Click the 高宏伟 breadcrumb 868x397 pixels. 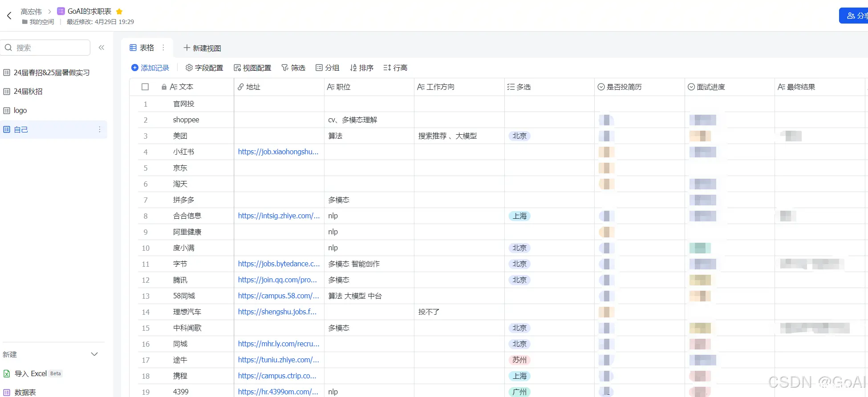click(31, 12)
